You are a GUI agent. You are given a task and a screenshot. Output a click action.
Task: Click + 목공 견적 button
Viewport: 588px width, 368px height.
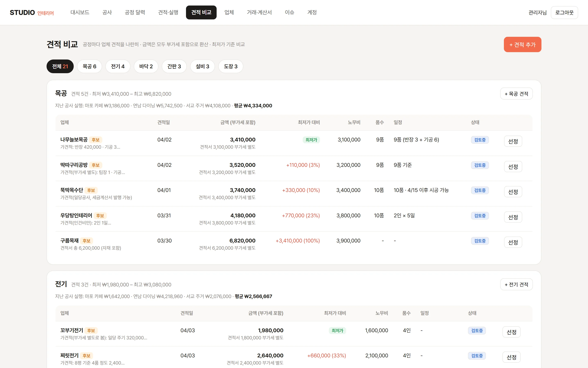click(516, 94)
